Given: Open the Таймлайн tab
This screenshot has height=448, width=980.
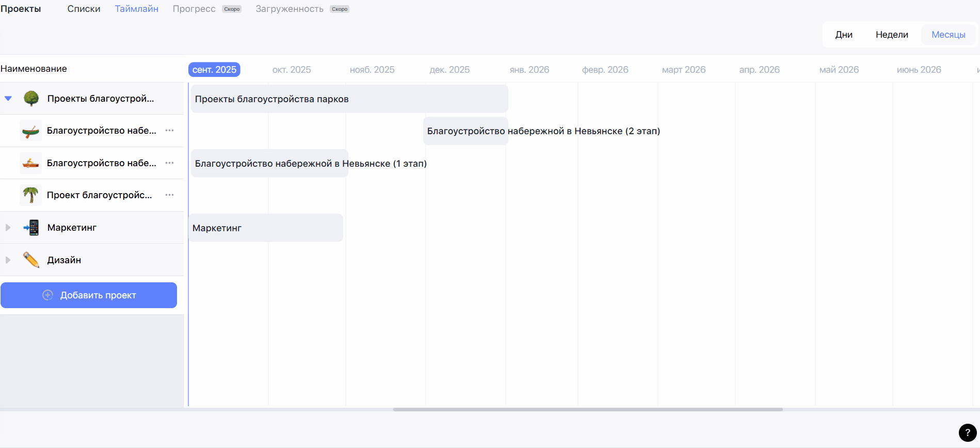Looking at the screenshot, I should click(136, 9).
